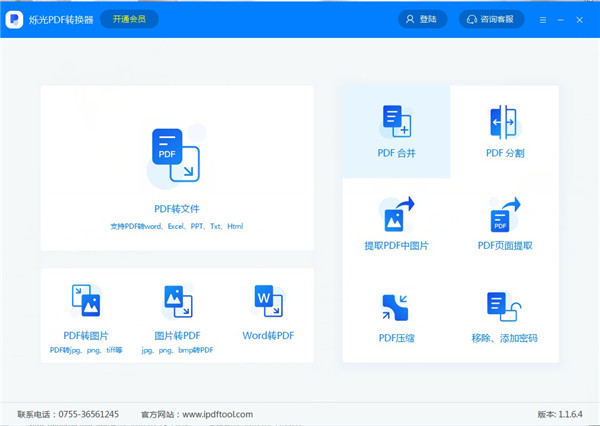Image resolution: width=600 pixels, height=426 pixels.
Task: Click the supported formats text under PDF转文件
Action: coord(177,226)
